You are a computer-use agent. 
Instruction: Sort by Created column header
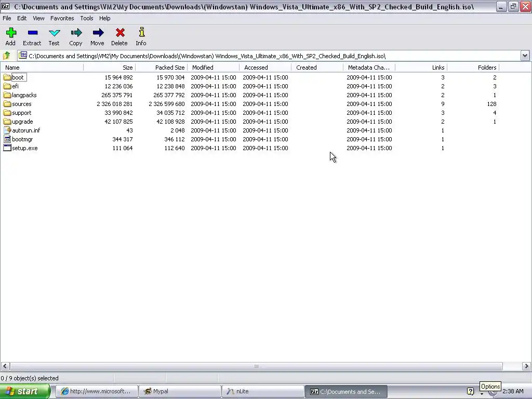click(x=317, y=68)
